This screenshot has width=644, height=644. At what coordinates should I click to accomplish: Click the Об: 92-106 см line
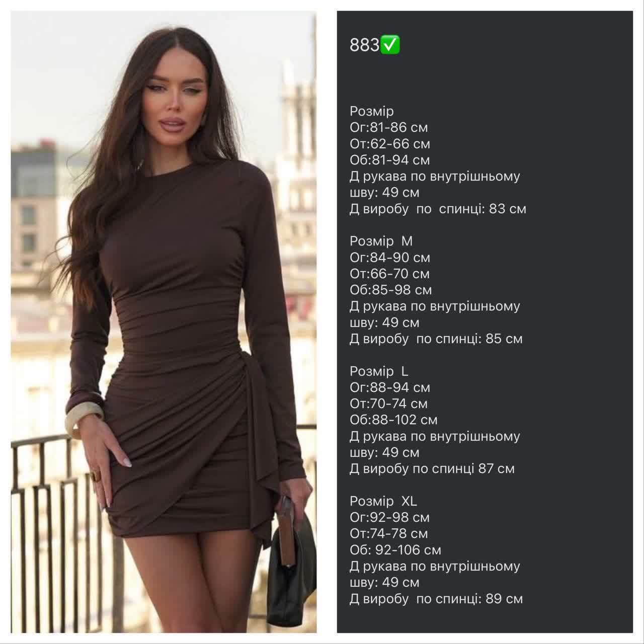395,550
